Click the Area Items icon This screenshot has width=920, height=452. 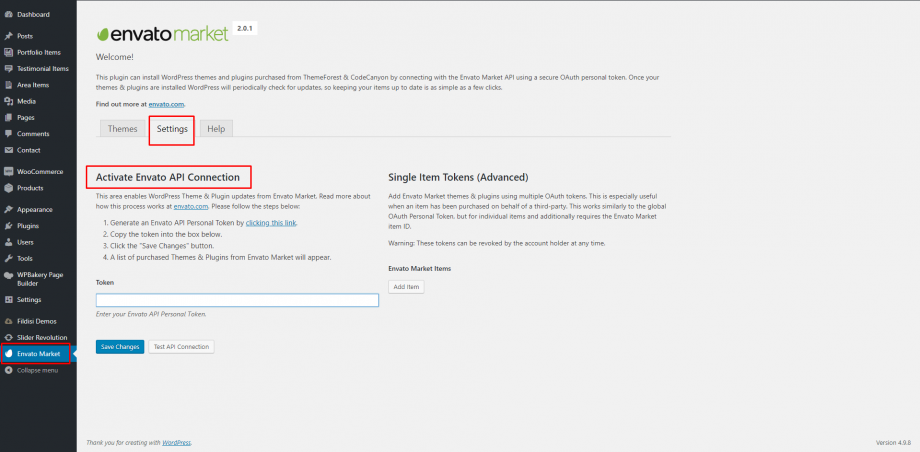[9, 85]
